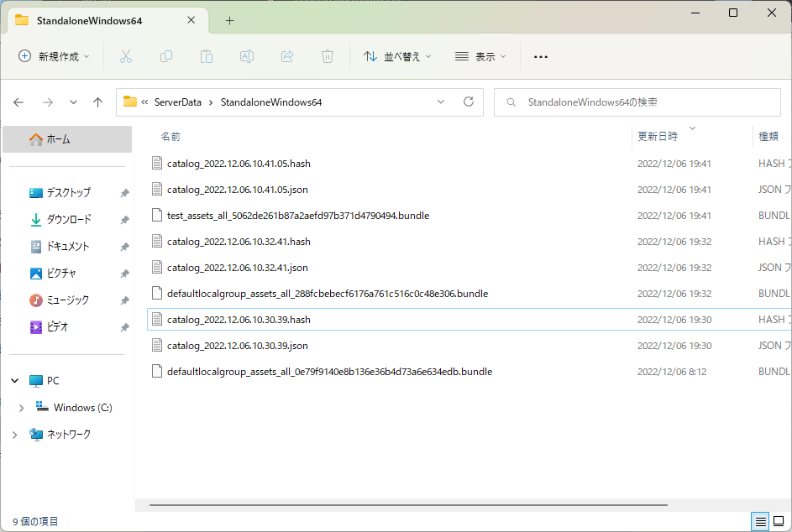This screenshot has height=532, width=792.
Task: Open the recent locations dropdown arrow
Action: click(x=73, y=102)
